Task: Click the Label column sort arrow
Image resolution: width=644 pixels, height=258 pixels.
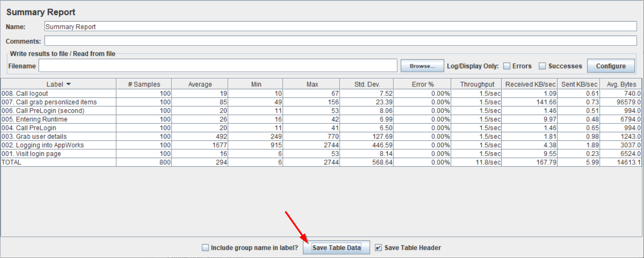Action: (69, 85)
